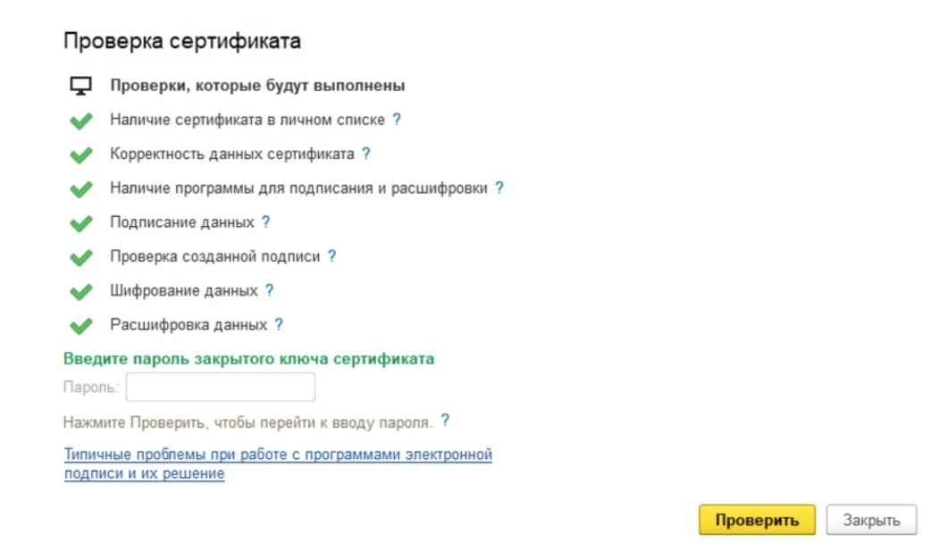The height and width of the screenshot is (560, 939).
Task: Click green checkmark beside Шифрование данных
Action: (80, 291)
